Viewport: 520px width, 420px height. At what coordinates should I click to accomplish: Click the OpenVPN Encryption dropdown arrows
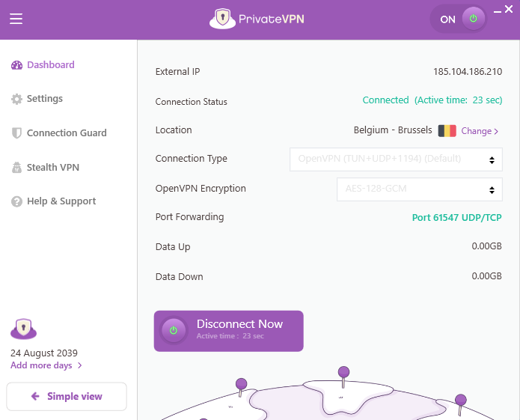492,190
